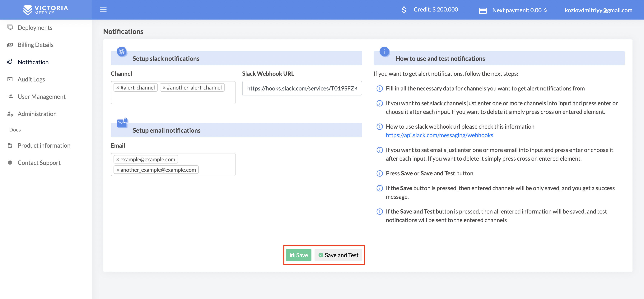Click Credit: $ 200.000 text

point(436,10)
